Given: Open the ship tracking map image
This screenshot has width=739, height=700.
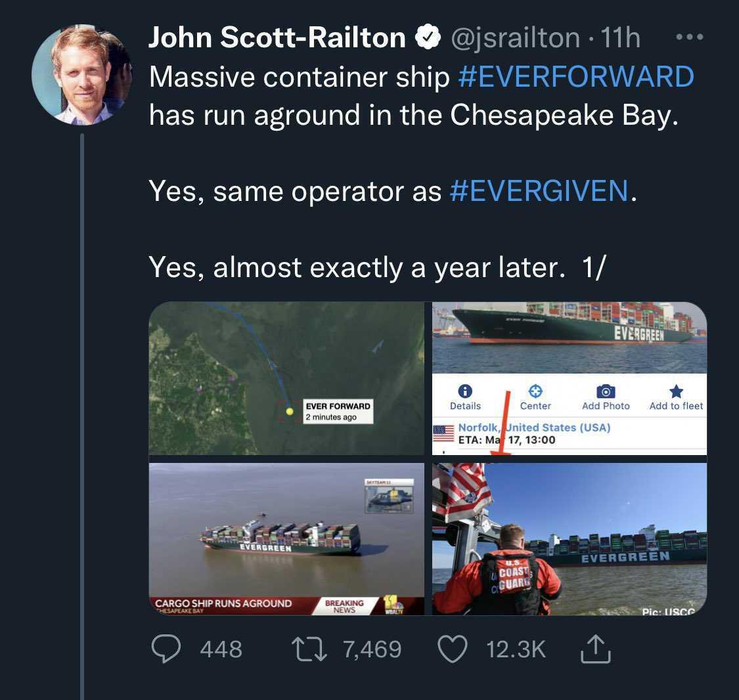Looking at the screenshot, I should 286,378.
